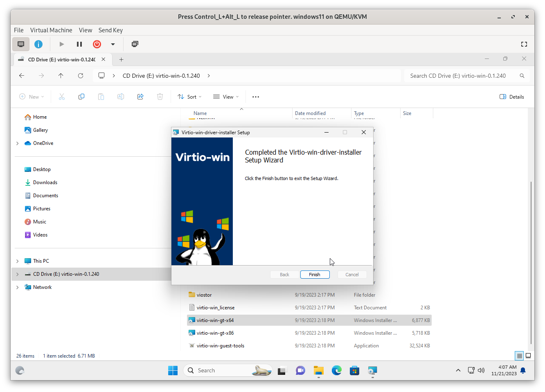Click the search magnifier icon in Explorer
545x392 pixels.
point(522,76)
